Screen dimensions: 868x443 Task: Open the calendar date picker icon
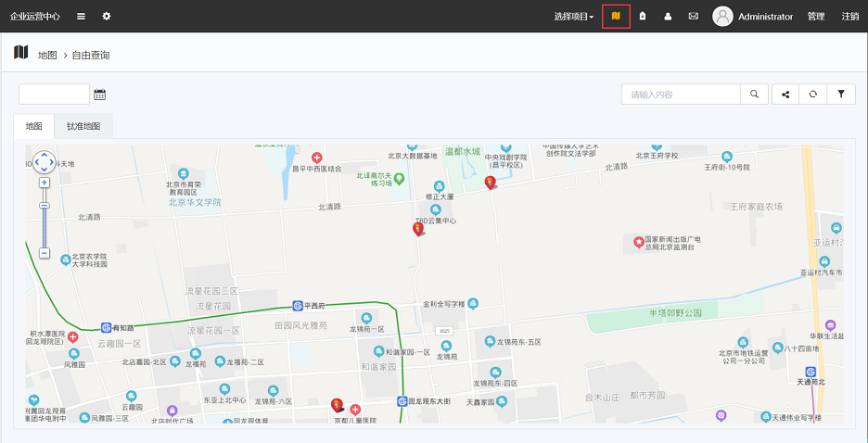coord(100,94)
